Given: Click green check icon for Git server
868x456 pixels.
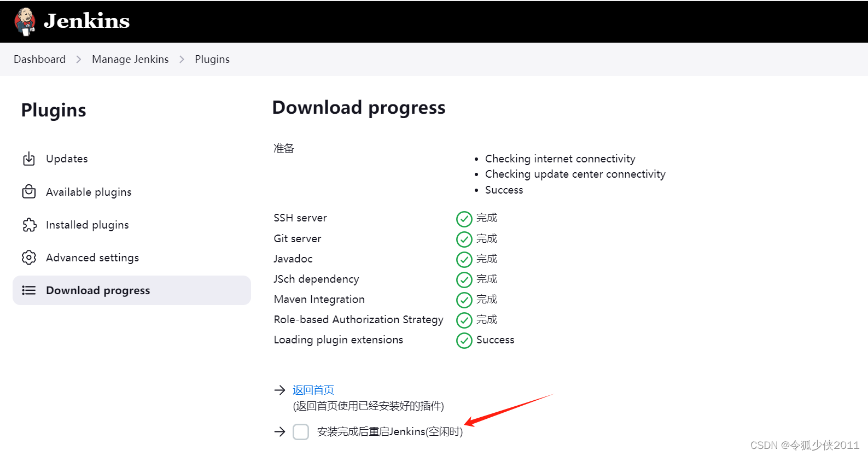Looking at the screenshot, I should [464, 239].
